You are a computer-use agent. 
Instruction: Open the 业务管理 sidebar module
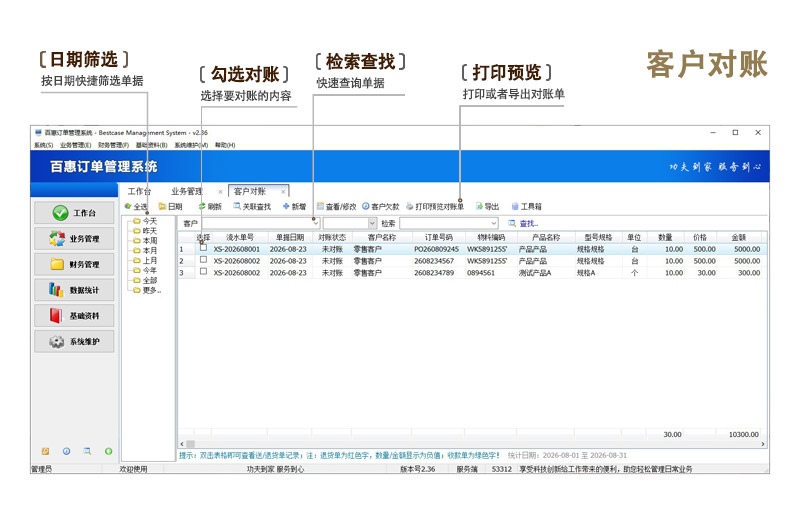click(x=74, y=238)
